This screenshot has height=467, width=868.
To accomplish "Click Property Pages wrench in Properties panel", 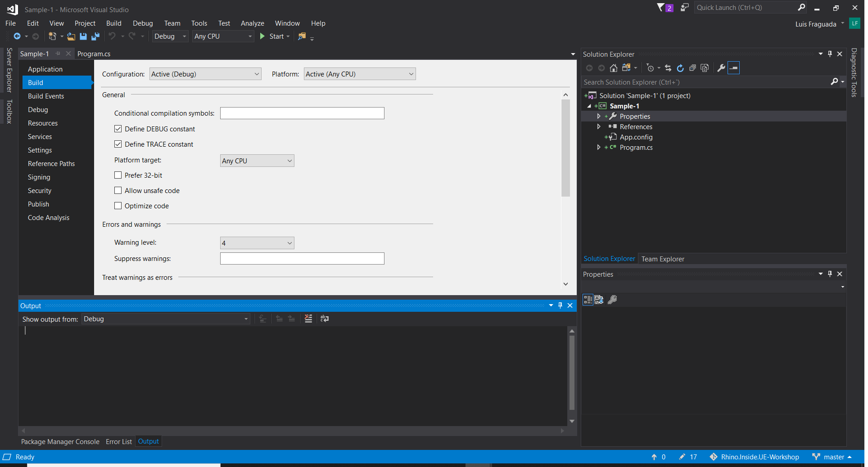I will 612,300.
